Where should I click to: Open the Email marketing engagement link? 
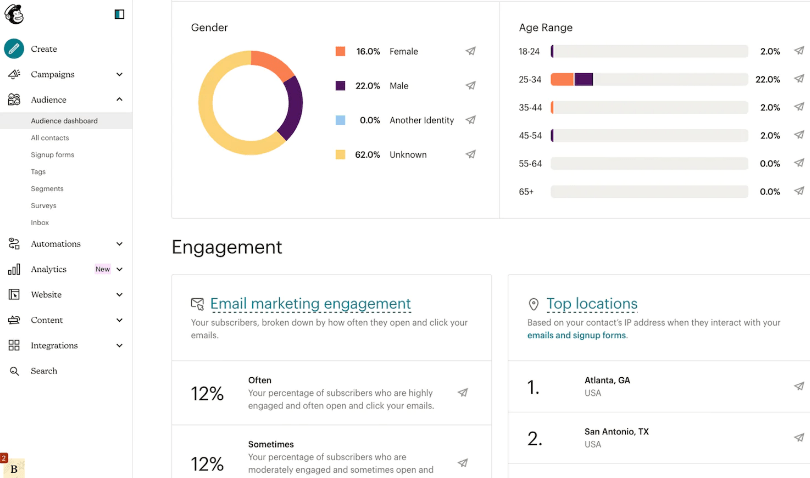click(310, 304)
